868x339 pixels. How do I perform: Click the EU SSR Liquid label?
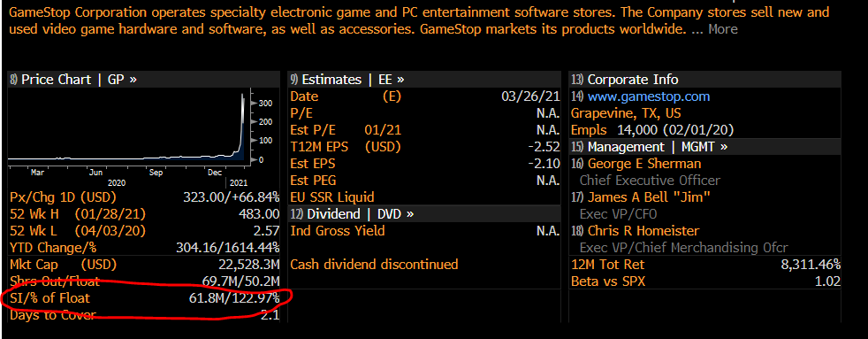click(x=332, y=197)
